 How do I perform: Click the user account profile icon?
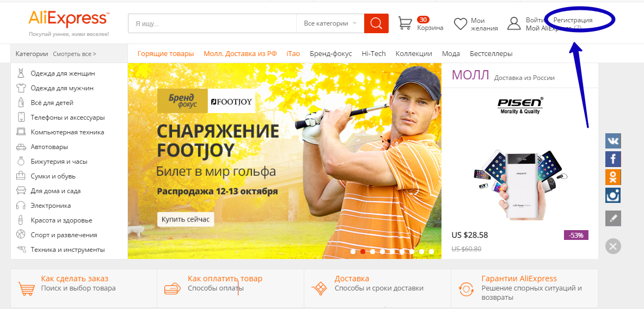(x=514, y=23)
